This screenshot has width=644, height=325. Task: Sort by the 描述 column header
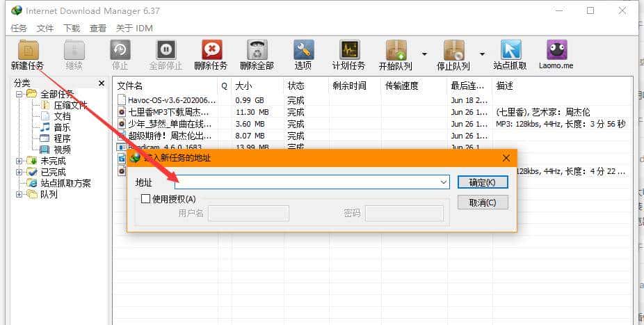click(x=504, y=86)
